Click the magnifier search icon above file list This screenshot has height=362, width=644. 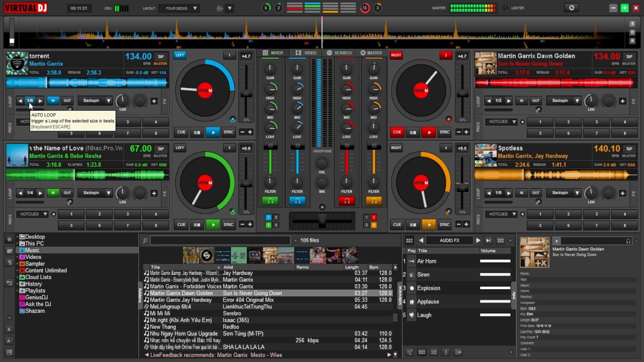(x=145, y=241)
